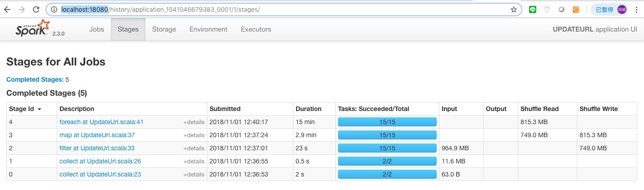Bookmark this page with the star icon

513,9
